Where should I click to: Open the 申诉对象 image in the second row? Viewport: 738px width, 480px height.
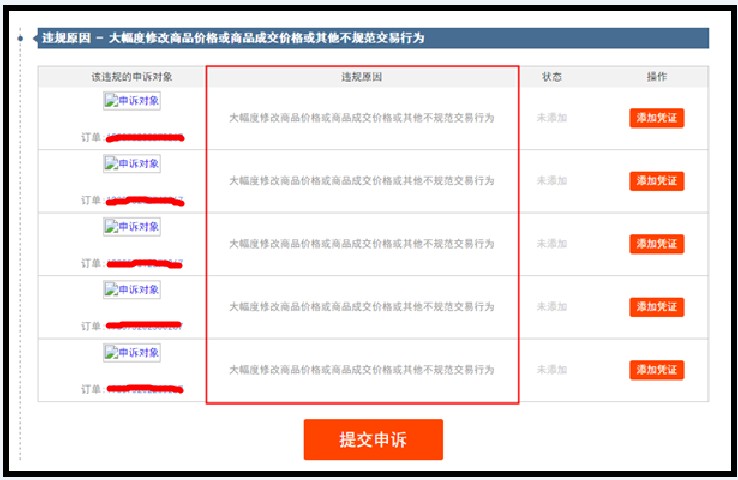132,164
